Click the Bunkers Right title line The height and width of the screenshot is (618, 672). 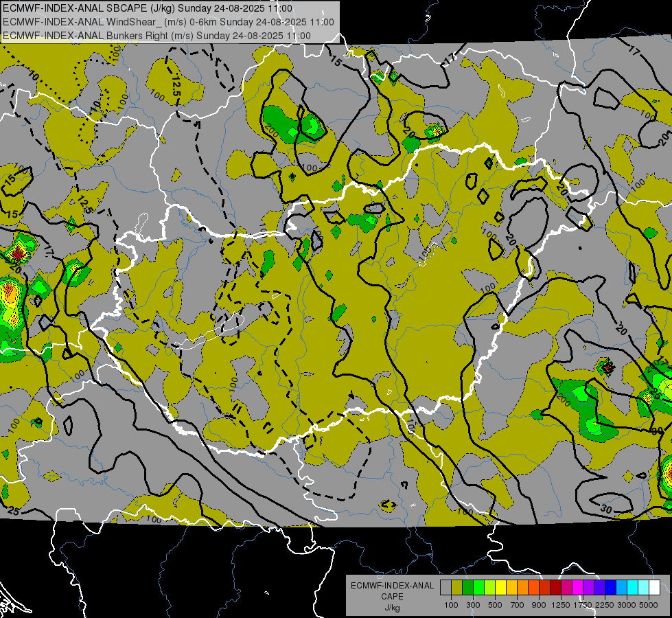157,36
